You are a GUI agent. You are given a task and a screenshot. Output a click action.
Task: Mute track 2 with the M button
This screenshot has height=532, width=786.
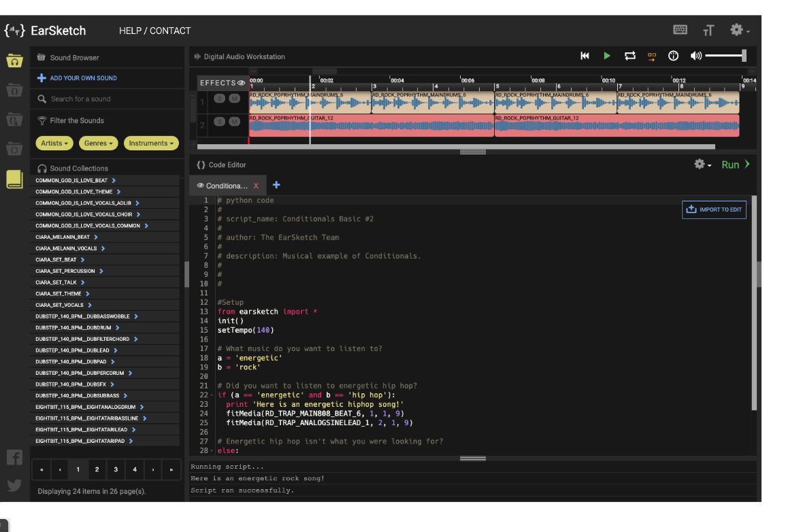click(235, 122)
